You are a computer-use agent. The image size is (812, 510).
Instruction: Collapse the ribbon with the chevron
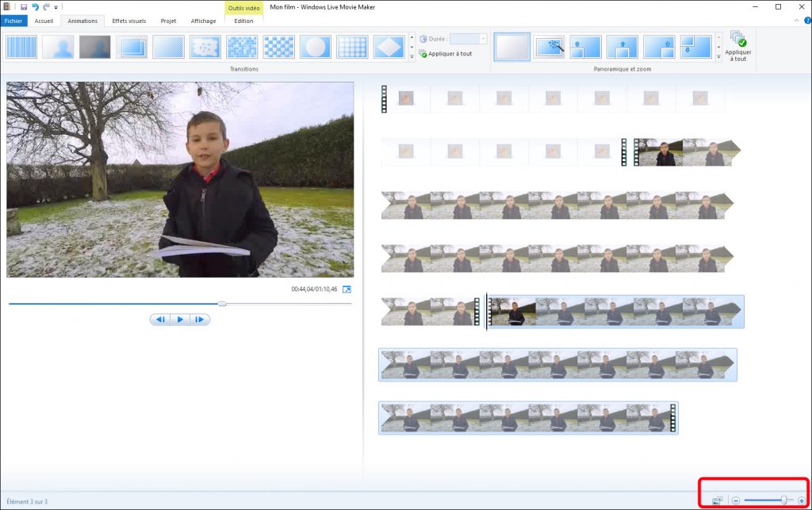[796, 21]
